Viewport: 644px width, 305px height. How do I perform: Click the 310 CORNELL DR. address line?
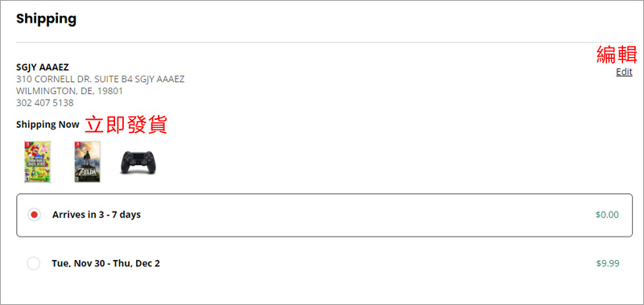tap(100, 79)
